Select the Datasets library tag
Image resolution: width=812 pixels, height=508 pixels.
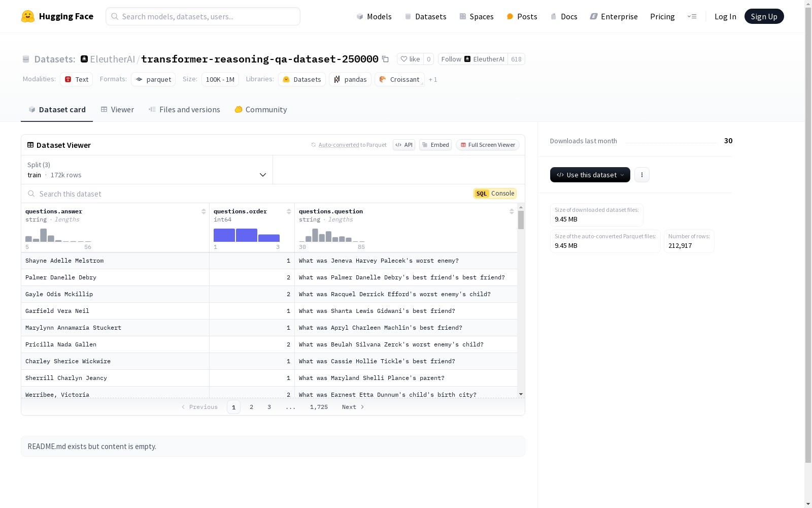[x=302, y=79]
